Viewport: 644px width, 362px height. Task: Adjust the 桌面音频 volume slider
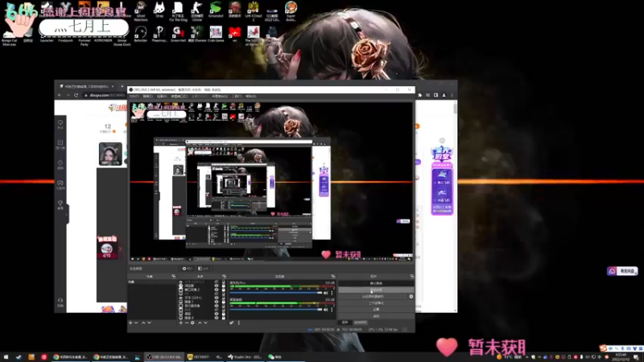tap(276, 310)
